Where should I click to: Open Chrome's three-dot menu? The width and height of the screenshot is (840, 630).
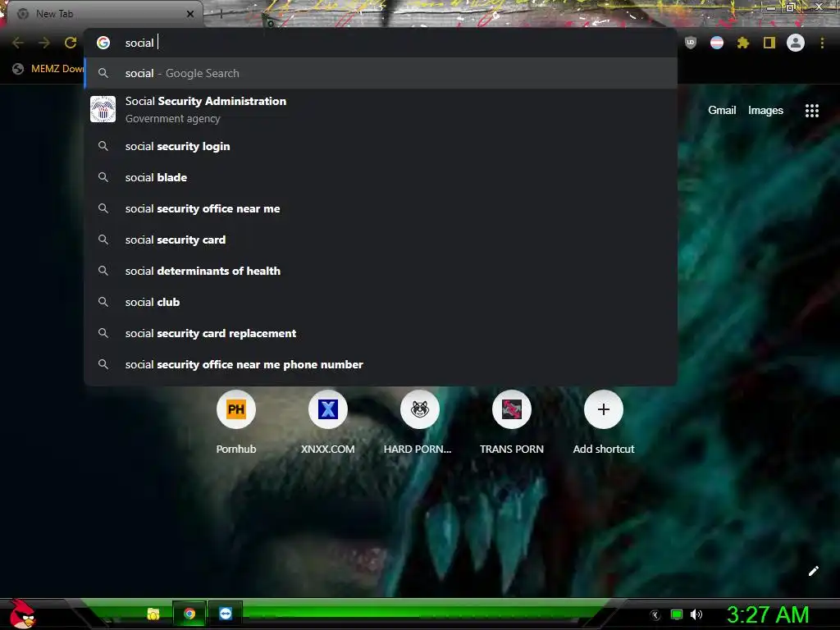(822, 43)
